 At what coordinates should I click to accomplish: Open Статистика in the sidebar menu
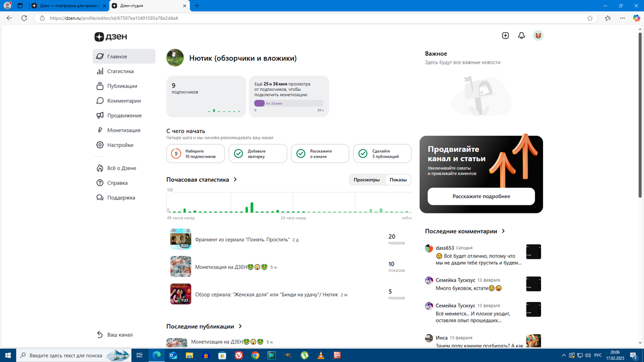point(120,71)
